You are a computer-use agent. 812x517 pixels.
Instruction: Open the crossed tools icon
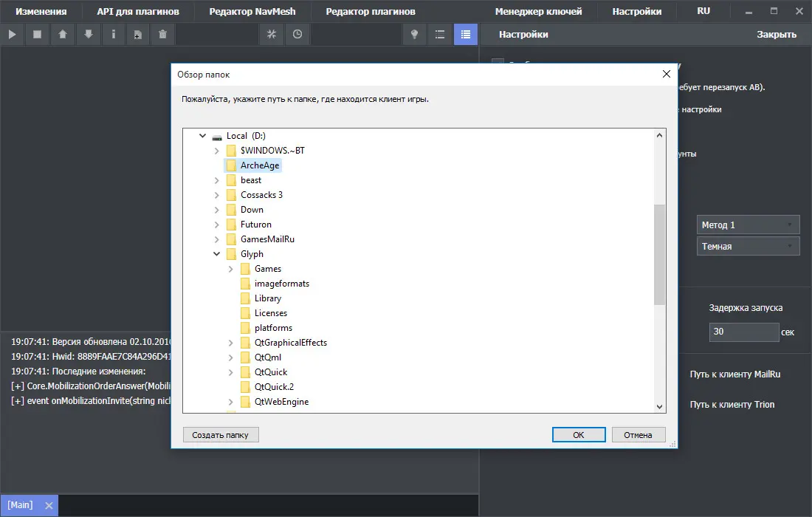pos(272,34)
